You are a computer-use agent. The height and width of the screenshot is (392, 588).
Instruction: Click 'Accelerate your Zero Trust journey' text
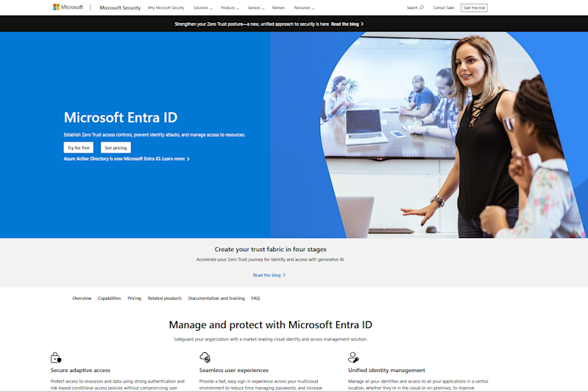coord(270,259)
